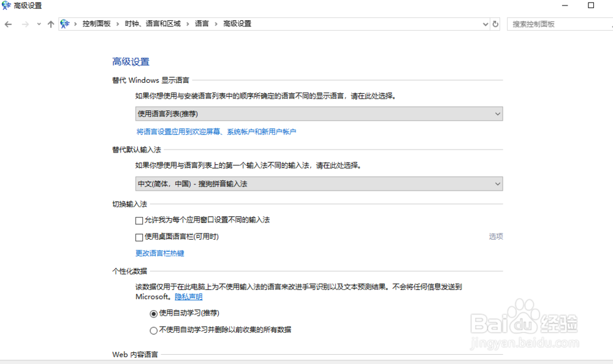
Task: Open 时钟、语言和区域 from the breadcrumb
Action: coord(153,23)
